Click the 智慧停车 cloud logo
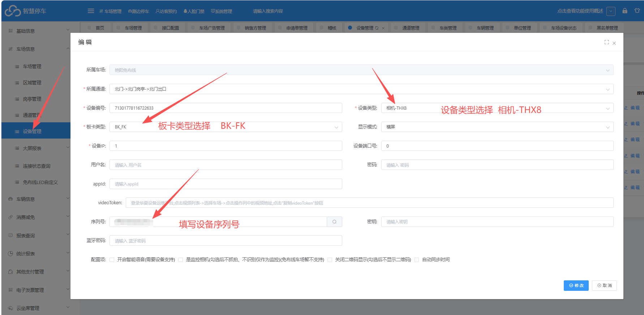 pos(13,11)
